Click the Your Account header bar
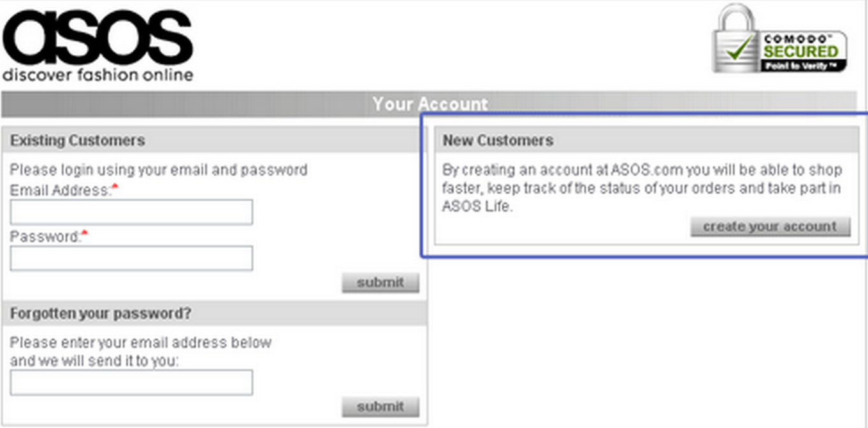Screen dimensions: 868x428 click(429, 104)
